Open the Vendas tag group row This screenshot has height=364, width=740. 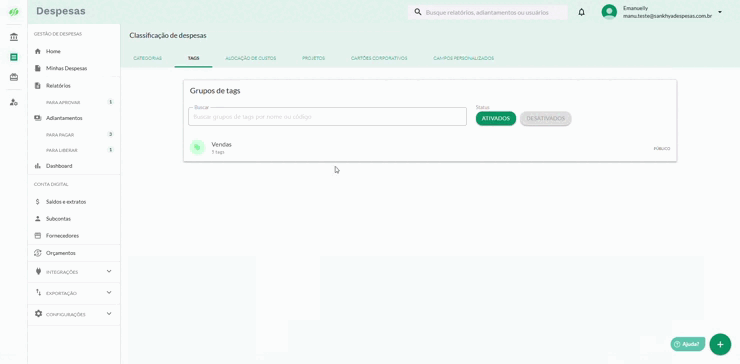pos(430,148)
